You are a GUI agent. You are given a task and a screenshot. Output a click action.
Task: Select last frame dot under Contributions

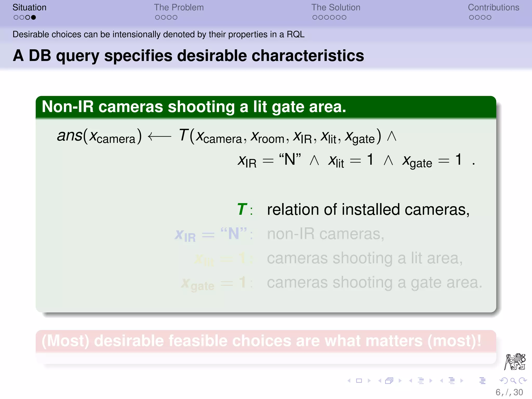[x=489, y=17]
